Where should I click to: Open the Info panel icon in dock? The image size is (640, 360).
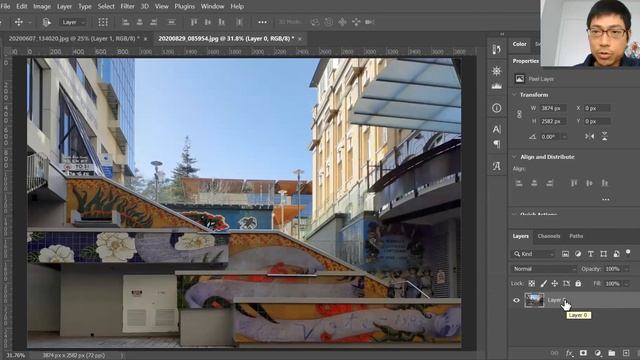coord(496,108)
